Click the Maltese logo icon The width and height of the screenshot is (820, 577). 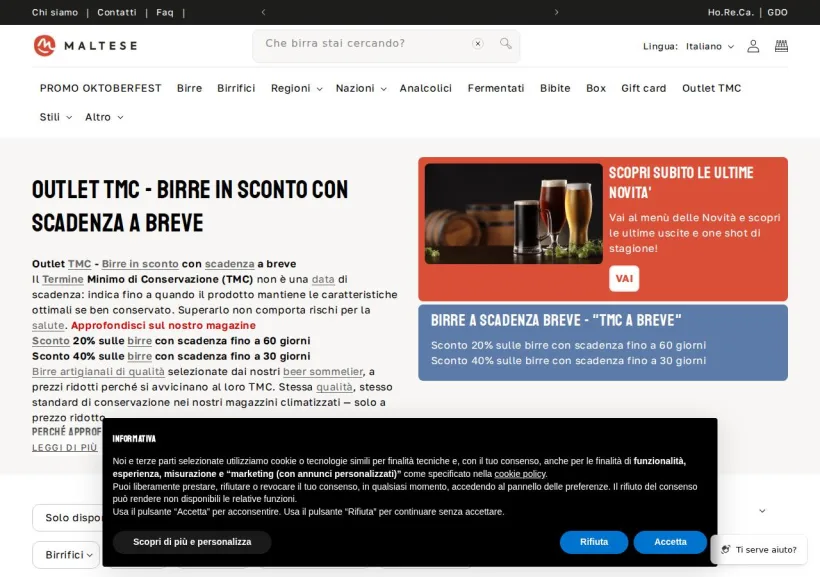click(44, 46)
